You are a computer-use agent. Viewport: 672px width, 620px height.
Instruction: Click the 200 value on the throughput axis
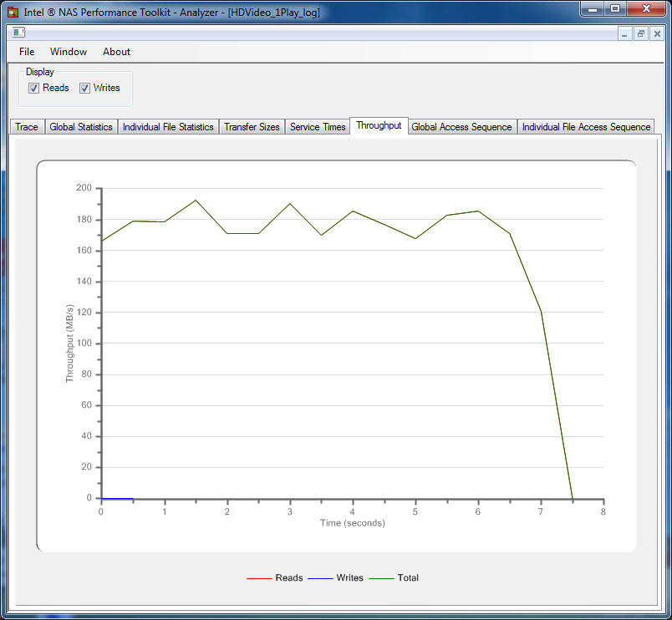84,188
